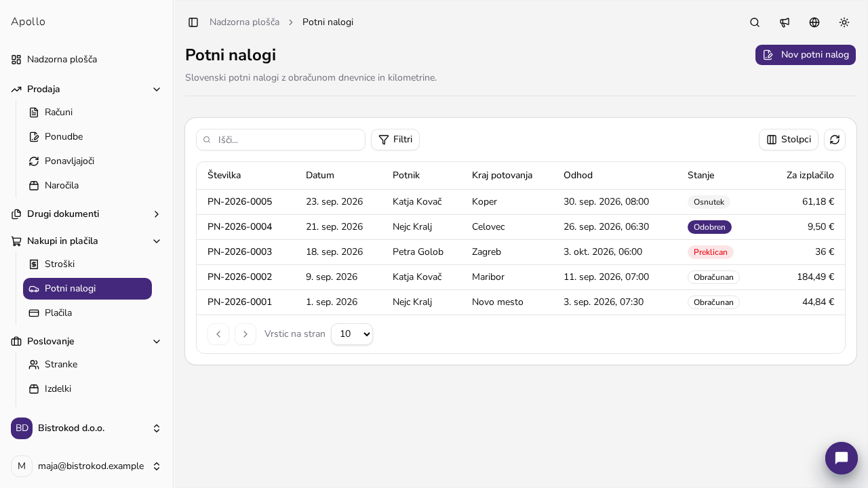Open announcements megaphone icon

(x=785, y=22)
